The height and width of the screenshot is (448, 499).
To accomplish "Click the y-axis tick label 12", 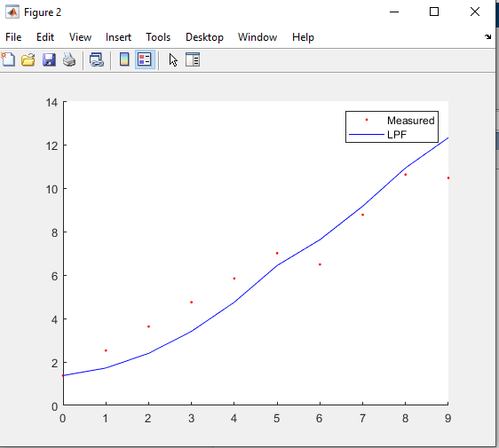I will (51, 146).
